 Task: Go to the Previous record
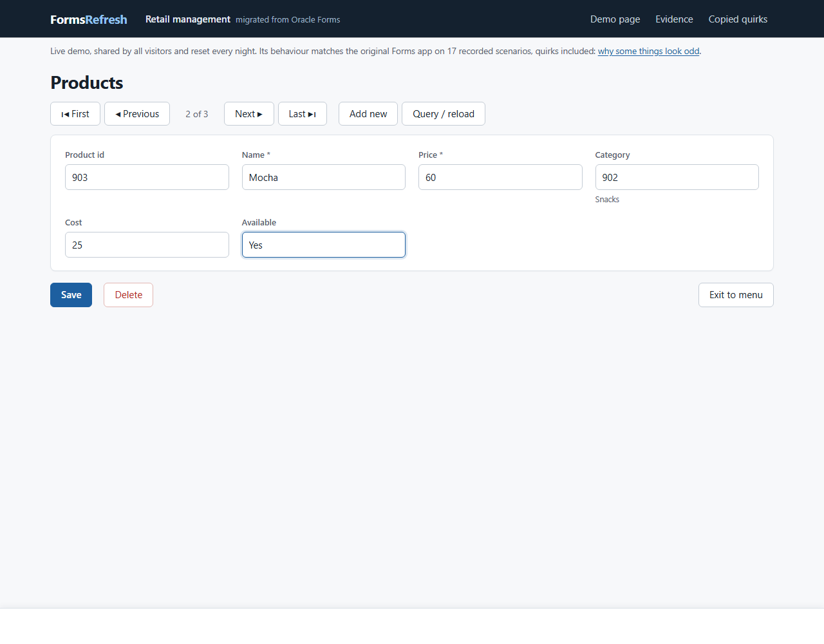[137, 114]
